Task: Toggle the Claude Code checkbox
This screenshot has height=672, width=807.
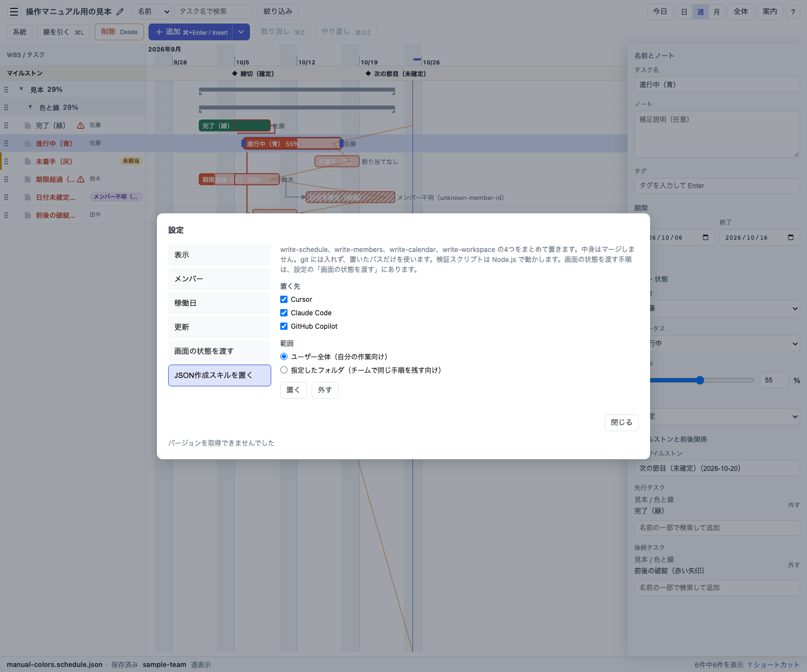Action: pos(284,313)
